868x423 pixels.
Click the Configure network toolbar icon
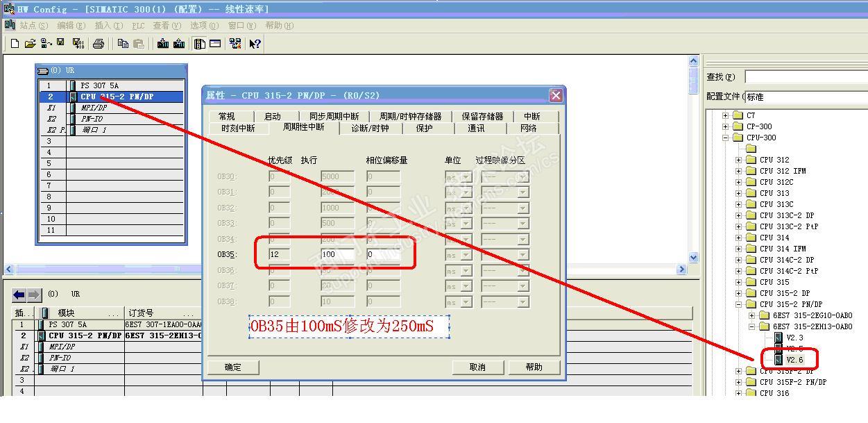(235, 44)
